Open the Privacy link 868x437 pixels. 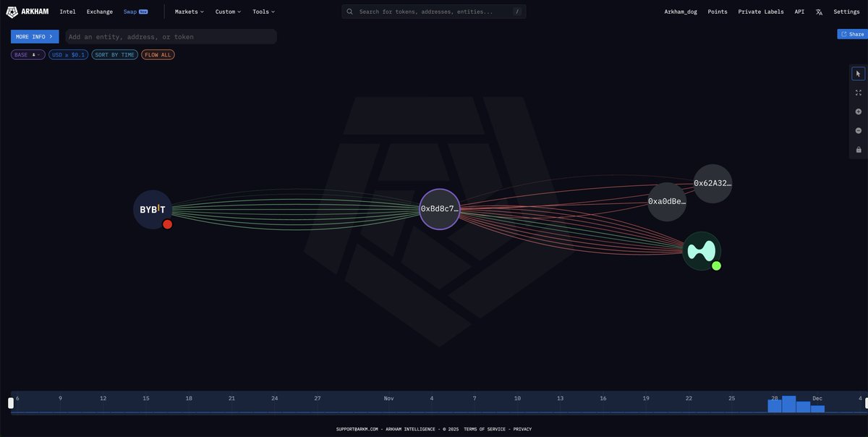point(522,429)
